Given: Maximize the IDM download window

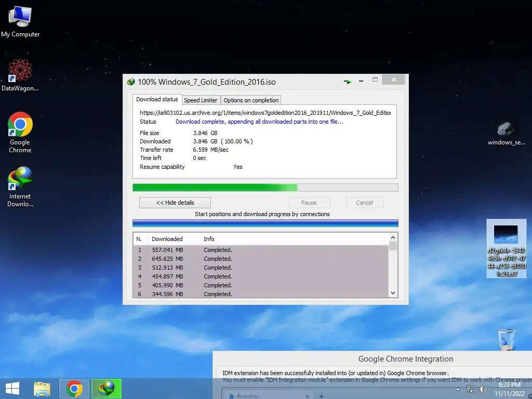Looking at the screenshot, I should click(375, 79).
